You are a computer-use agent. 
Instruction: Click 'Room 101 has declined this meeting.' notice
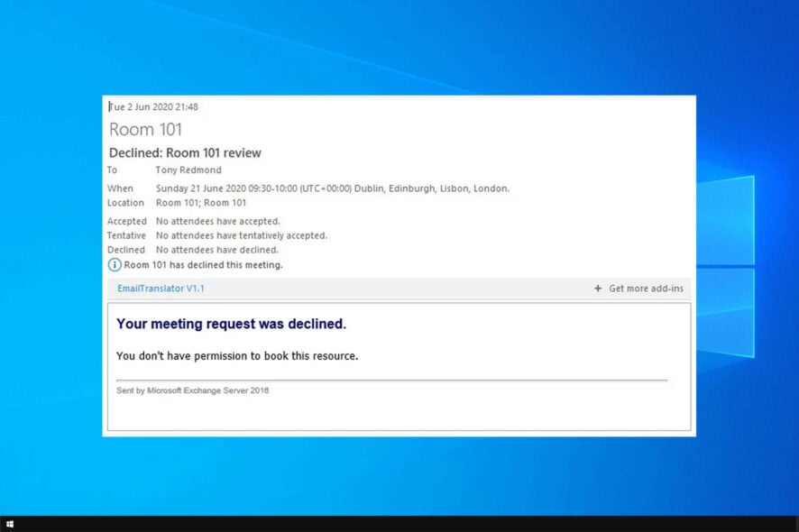point(203,265)
